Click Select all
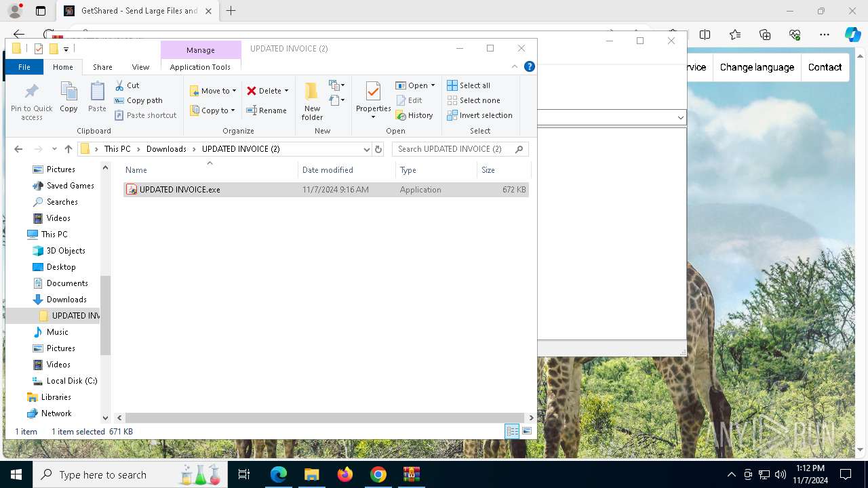 (x=469, y=85)
